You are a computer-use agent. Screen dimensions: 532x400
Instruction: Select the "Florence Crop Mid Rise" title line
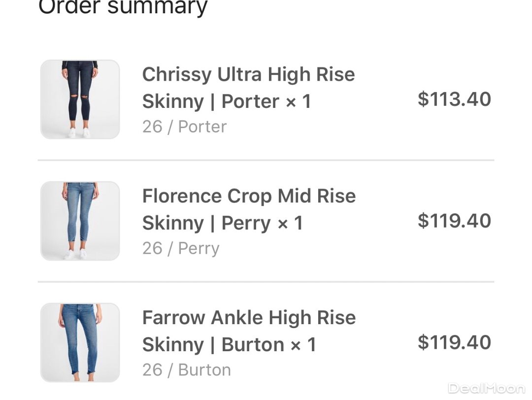(x=249, y=196)
